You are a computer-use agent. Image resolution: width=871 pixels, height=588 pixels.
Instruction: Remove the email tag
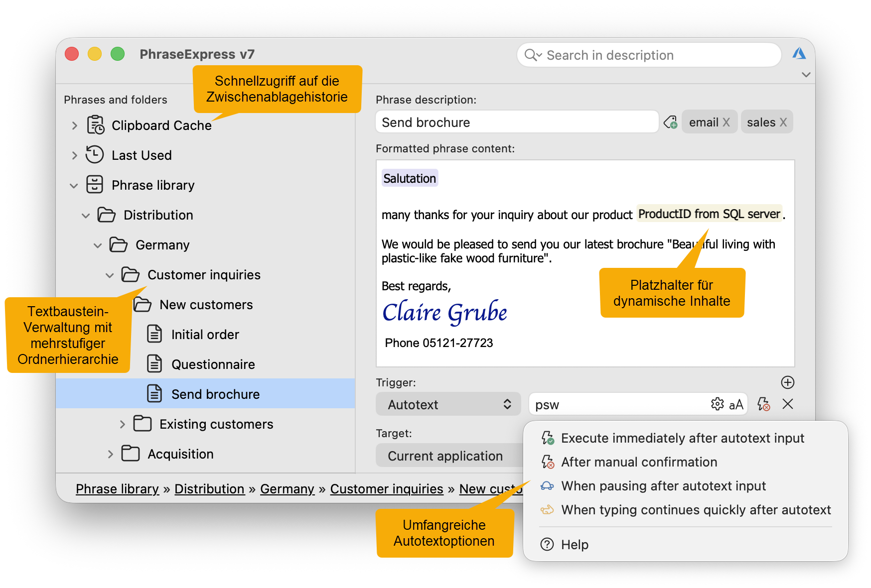coord(726,122)
